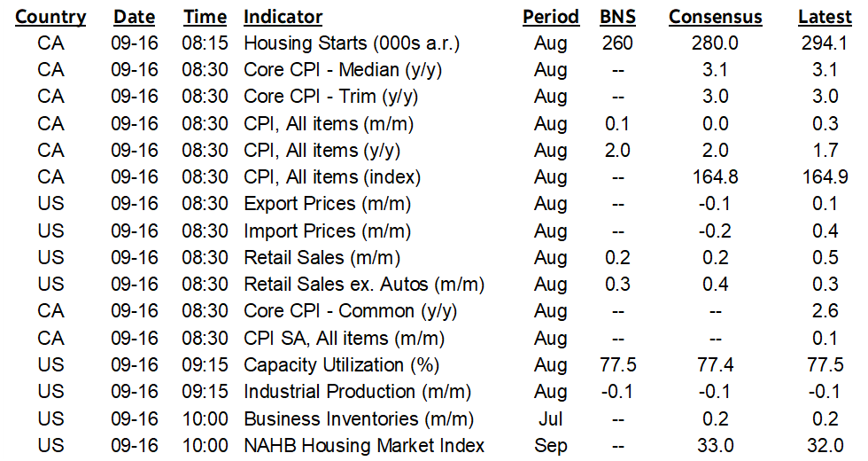Click the Import Prices (m/m) indicator
Viewport: 868px width, 461px height.
[x=328, y=230]
